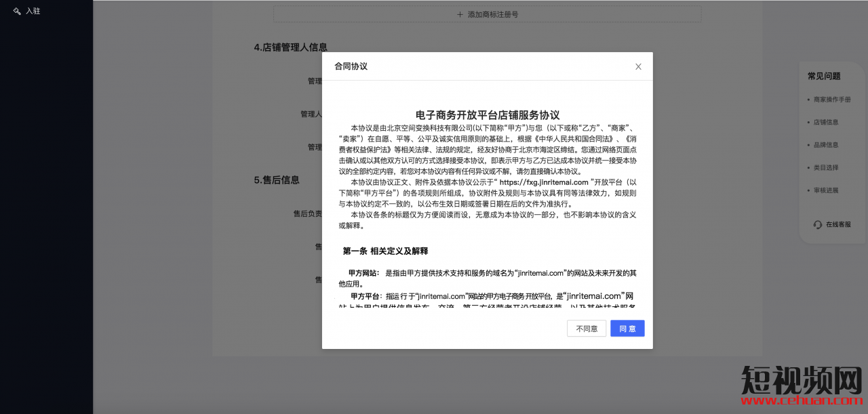Viewport: 868px width, 414px height.
Task: Click the 4.店铺管理人信息 section heading
Action: click(291, 47)
